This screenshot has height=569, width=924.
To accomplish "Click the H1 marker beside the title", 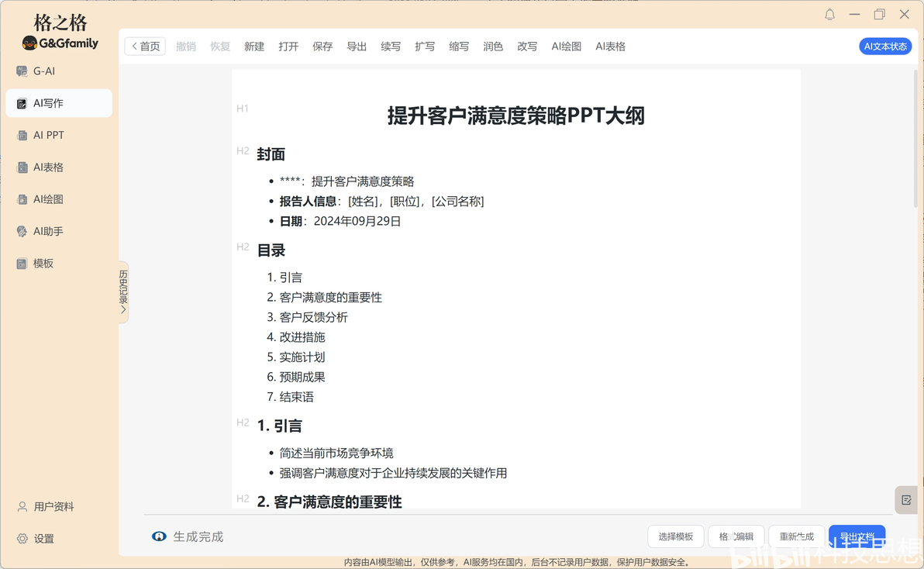I will (242, 109).
